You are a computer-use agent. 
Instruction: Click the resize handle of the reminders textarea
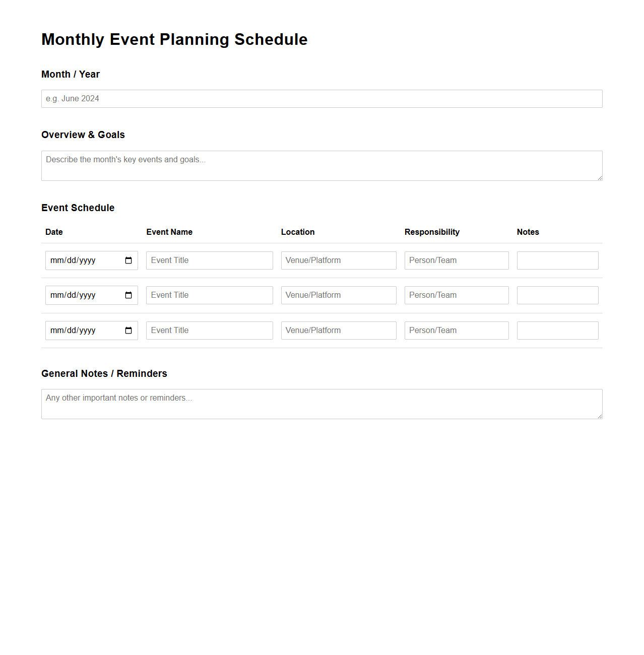(x=600, y=416)
